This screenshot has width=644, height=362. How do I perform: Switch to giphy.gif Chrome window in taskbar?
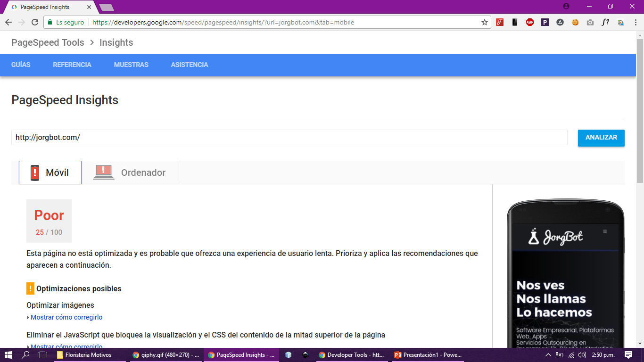(165, 355)
